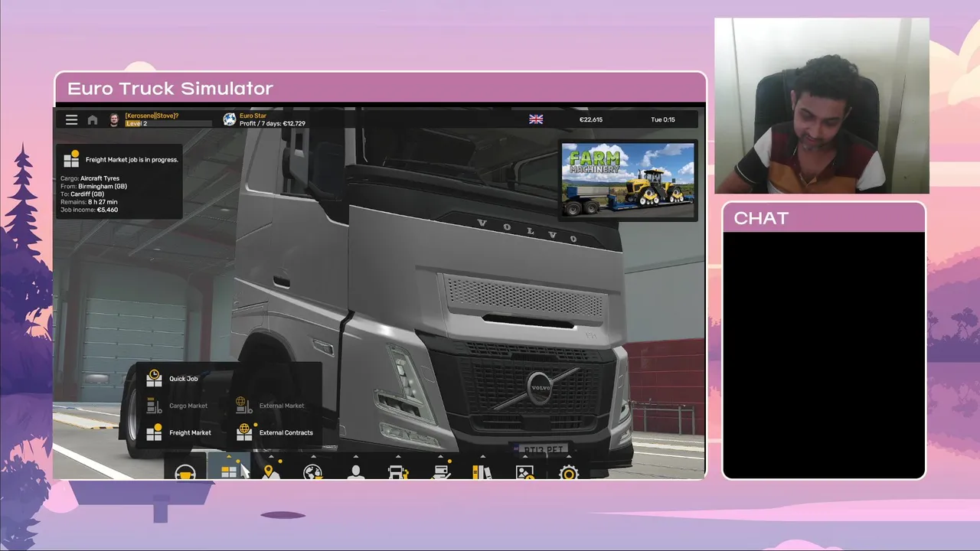The width and height of the screenshot is (980, 551).
Task: Open the driver person icon
Action: pos(355,472)
